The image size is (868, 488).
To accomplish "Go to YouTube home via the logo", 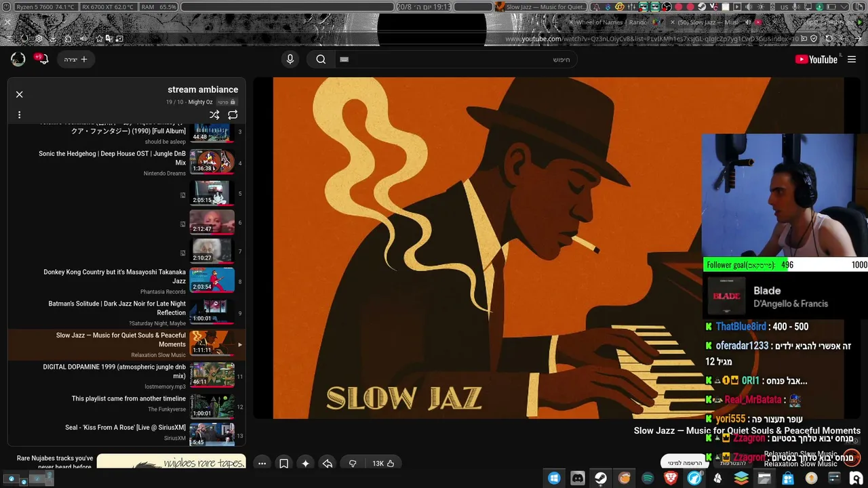I will point(816,59).
